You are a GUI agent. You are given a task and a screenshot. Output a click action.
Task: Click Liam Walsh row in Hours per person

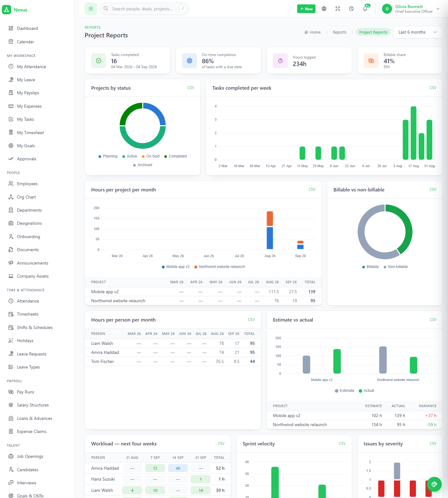point(173,343)
